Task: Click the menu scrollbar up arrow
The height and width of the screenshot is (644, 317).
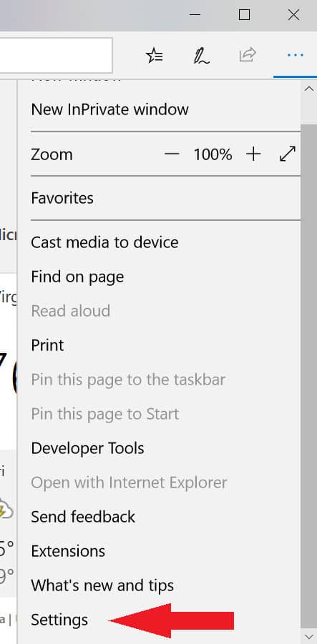Action: [x=309, y=89]
